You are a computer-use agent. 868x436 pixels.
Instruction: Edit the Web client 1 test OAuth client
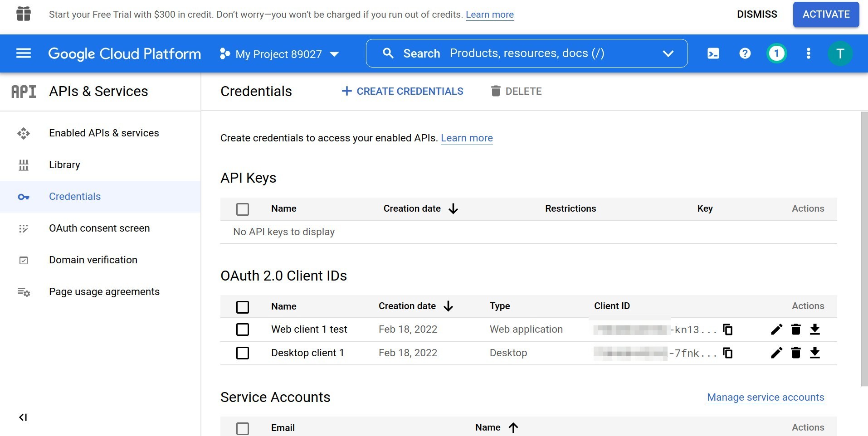coord(776,329)
